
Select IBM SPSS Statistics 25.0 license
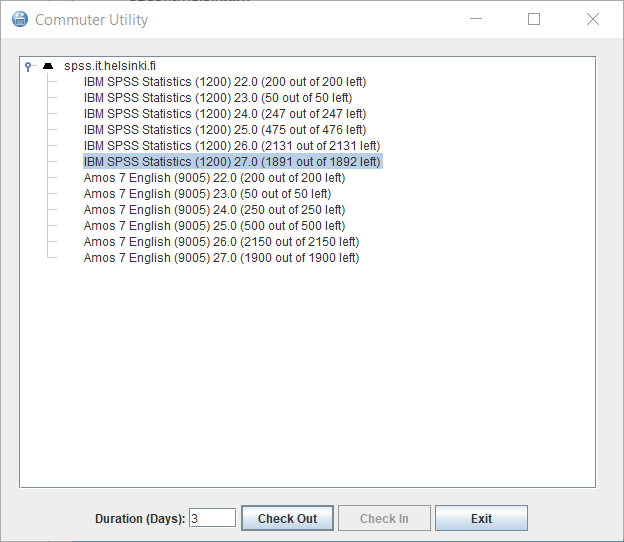tap(225, 129)
